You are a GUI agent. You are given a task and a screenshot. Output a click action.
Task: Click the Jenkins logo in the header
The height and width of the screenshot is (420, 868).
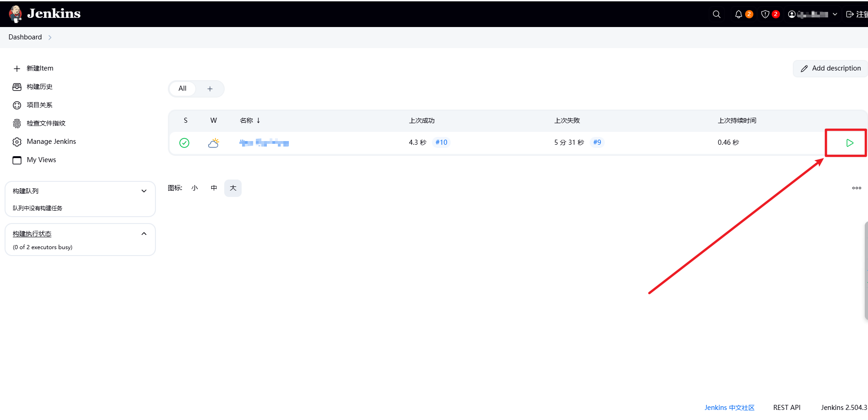pyautogui.click(x=44, y=14)
